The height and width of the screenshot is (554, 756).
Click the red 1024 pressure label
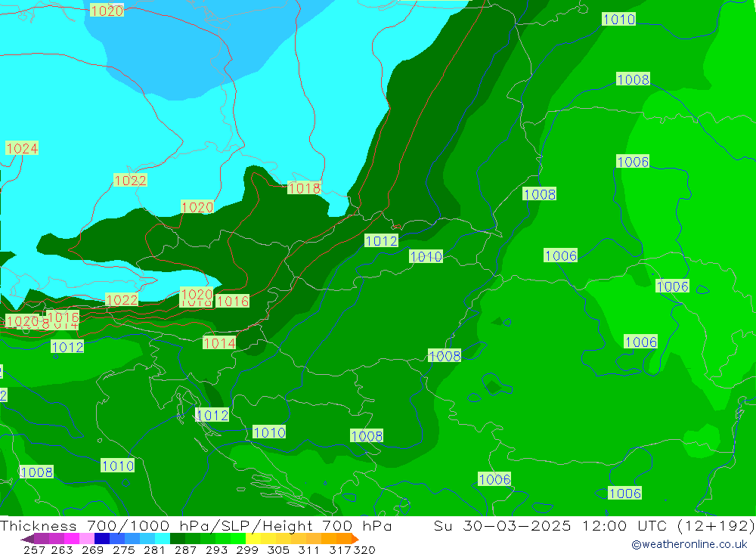point(22,148)
